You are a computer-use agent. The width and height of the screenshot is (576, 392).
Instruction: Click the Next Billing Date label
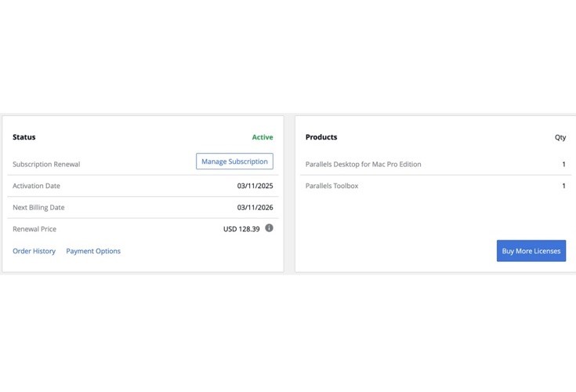(38, 208)
